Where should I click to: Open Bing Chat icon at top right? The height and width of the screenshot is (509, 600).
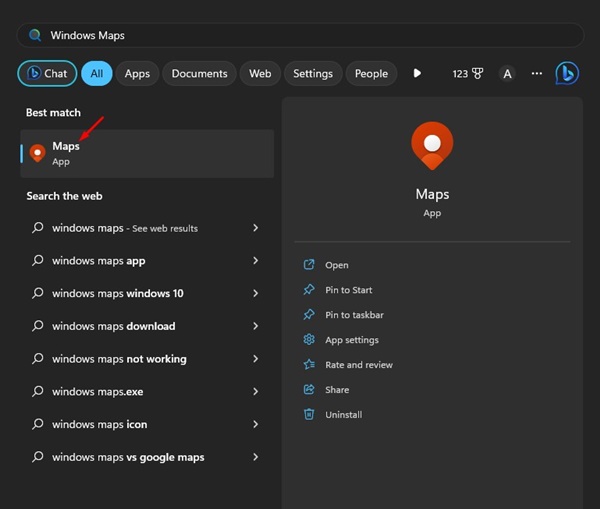(x=567, y=73)
